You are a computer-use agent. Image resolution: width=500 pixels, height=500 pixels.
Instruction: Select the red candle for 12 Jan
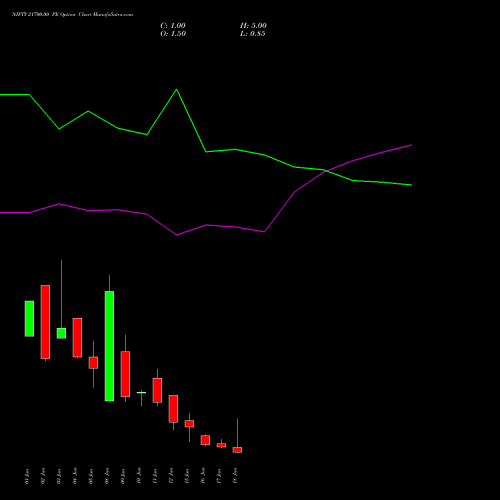(x=173, y=409)
